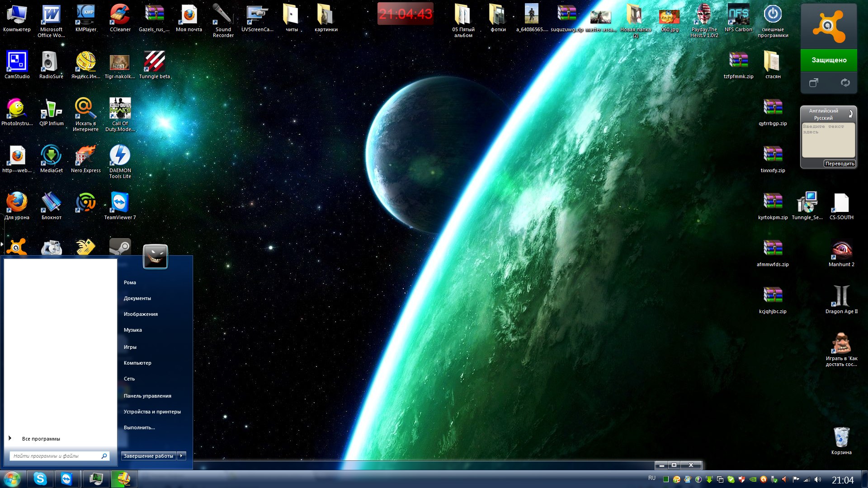Launch Tunngle beta from the desktop
868x488 pixels.
pos(154,65)
